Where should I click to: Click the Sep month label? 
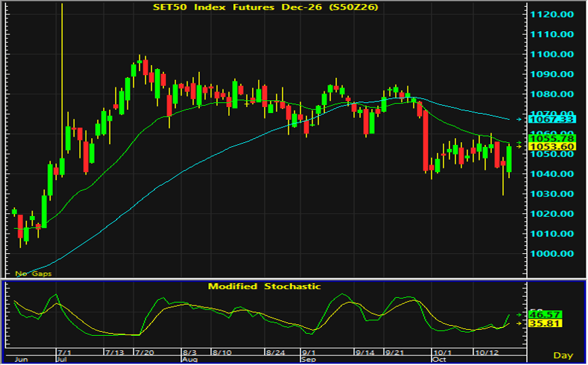(x=308, y=360)
